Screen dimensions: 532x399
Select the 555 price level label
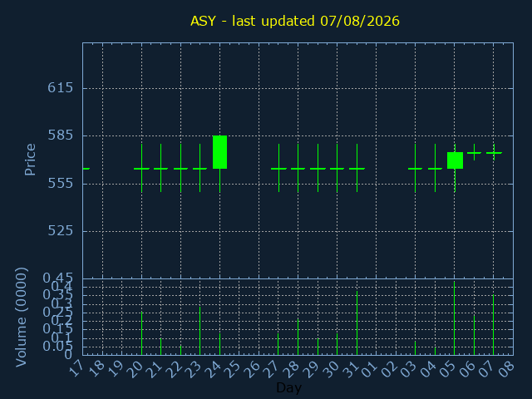click(x=61, y=184)
